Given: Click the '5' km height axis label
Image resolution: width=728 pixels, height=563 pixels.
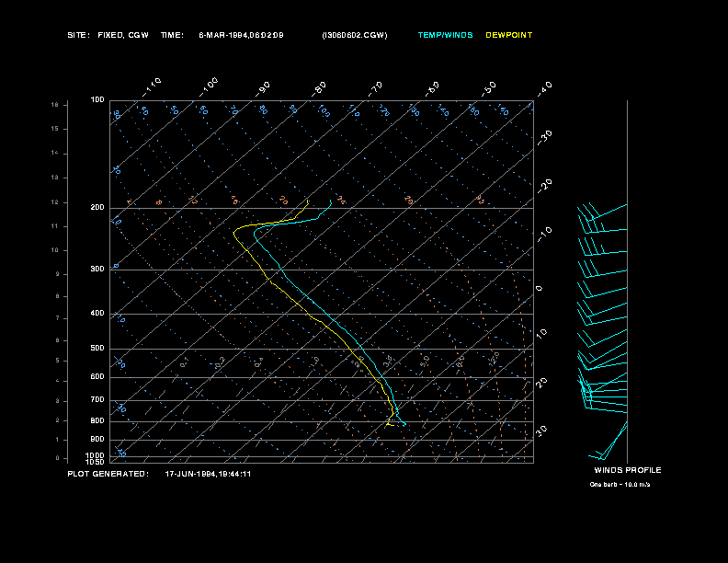Looking at the screenshot, I should click(x=58, y=361).
